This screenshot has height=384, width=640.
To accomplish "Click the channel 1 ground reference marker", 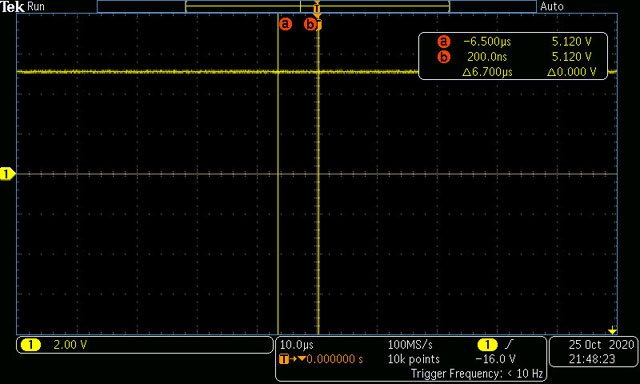I will click(7, 174).
